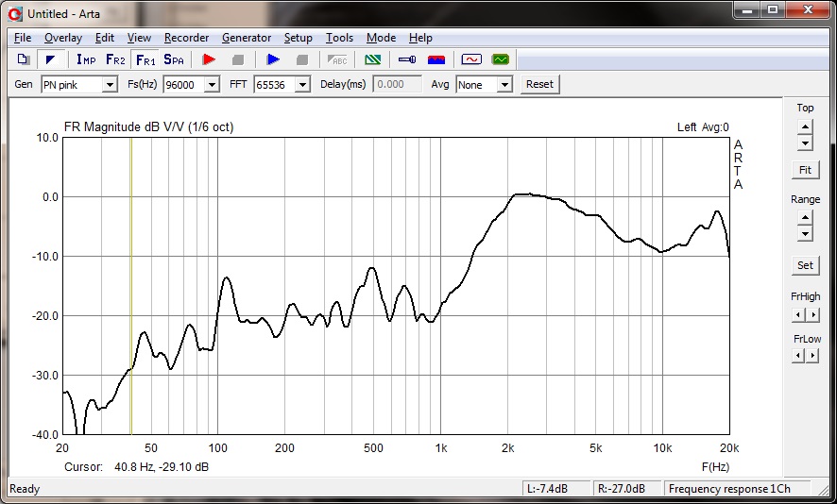Screen dimensions: 837x504
Task: Click the stop button beside the red arrow
Action: tap(237, 59)
